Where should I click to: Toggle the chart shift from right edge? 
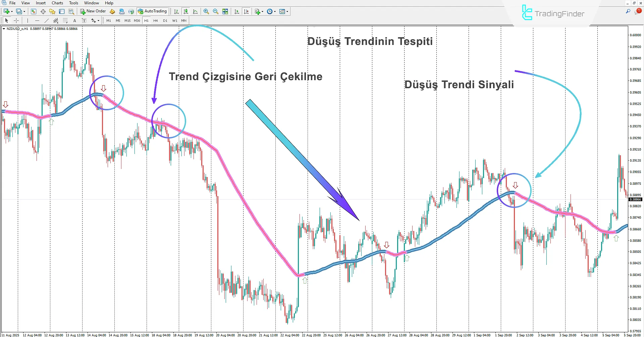click(x=247, y=11)
